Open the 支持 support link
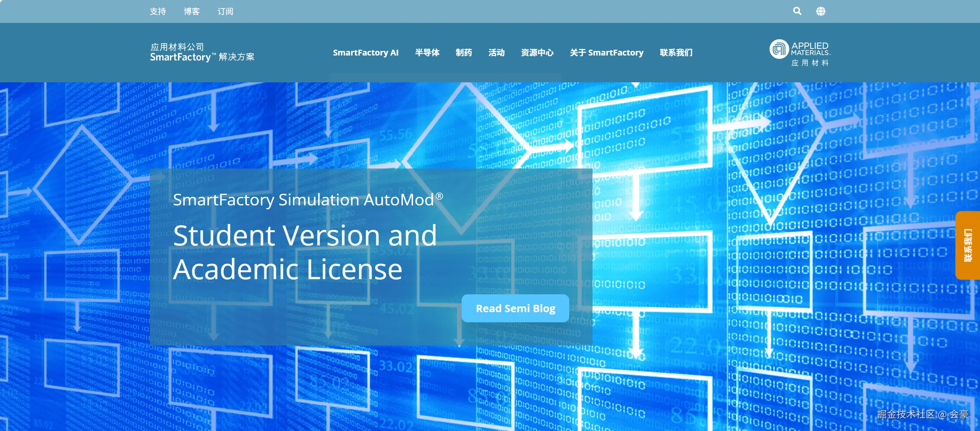The width and height of the screenshot is (980, 431). tap(158, 12)
